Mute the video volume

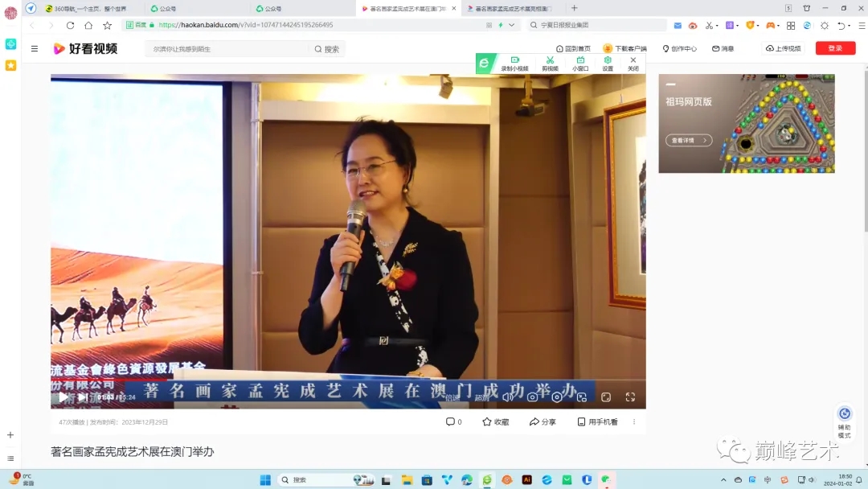507,397
